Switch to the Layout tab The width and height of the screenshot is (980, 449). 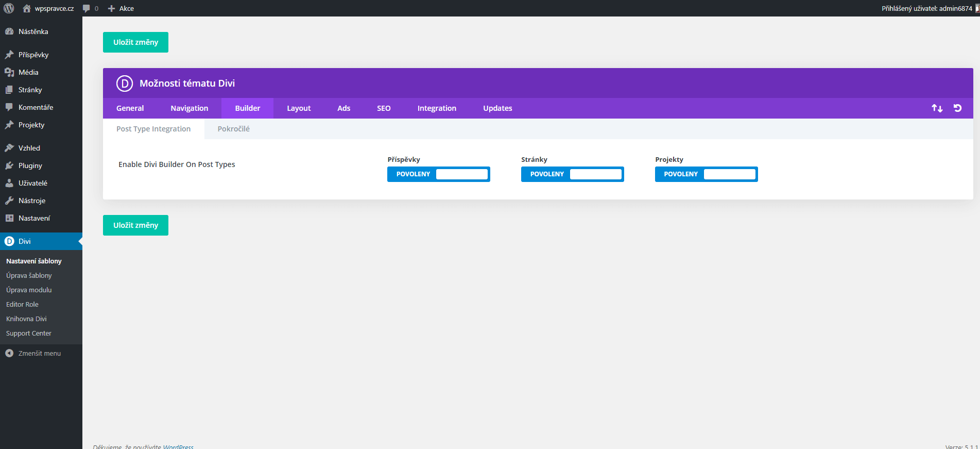299,108
